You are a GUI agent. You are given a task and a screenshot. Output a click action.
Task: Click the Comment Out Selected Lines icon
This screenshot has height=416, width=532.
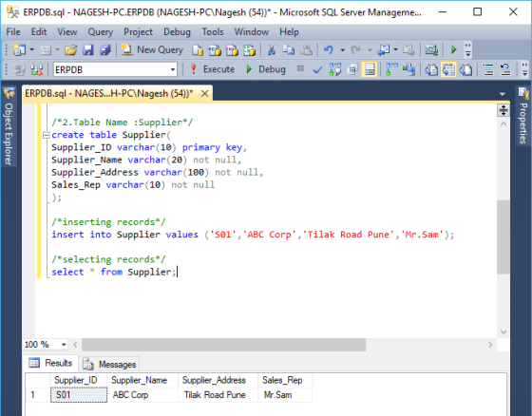[x=488, y=70]
